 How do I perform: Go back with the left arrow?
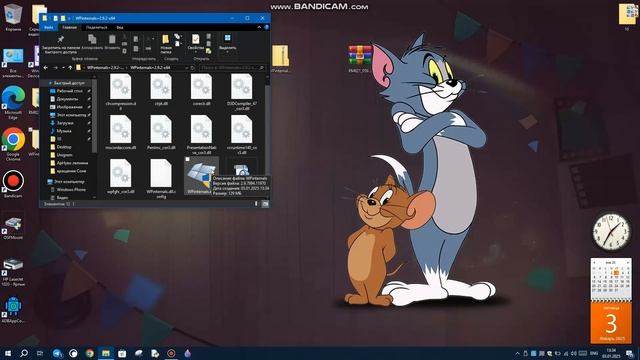point(46,68)
